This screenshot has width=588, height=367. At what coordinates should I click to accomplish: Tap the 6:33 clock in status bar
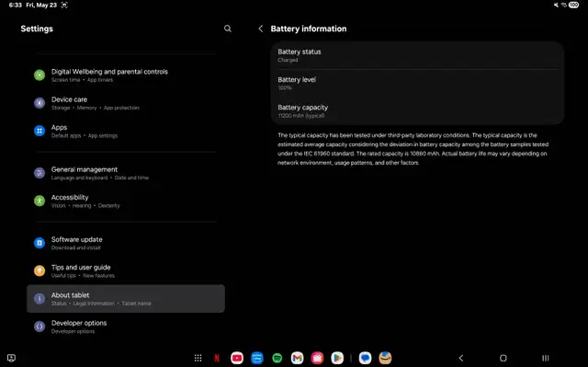pos(16,5)
